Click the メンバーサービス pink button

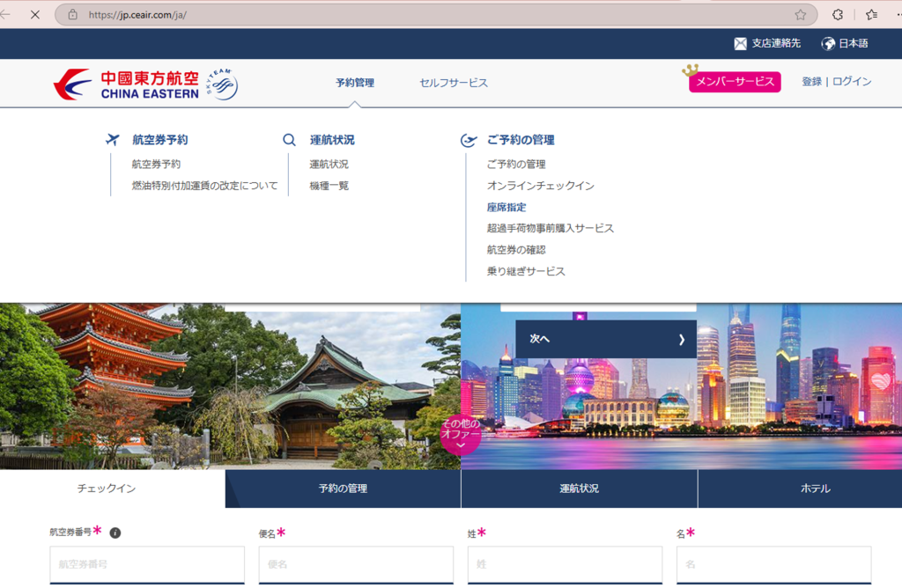point(735,82)
